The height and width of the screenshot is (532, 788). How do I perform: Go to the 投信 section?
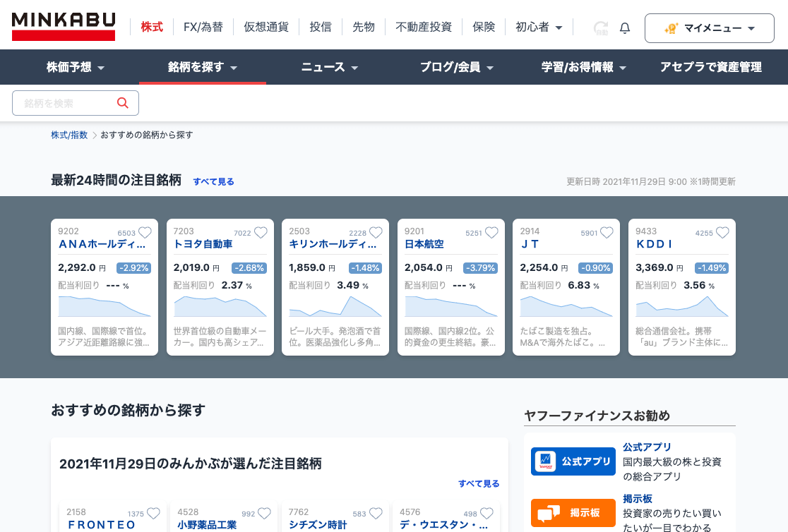320,27
